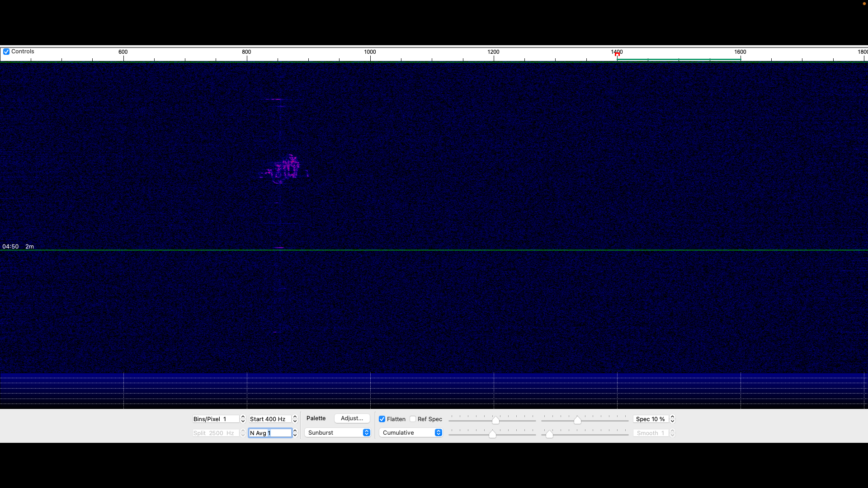
Task: Click the Adjust... palette button
Action: (x=352, y=418)
